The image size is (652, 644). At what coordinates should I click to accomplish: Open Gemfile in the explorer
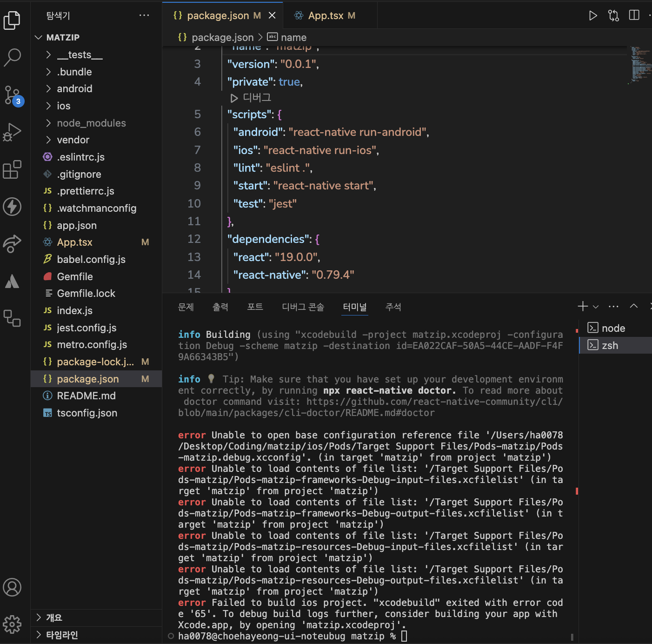tap(96, 276)
